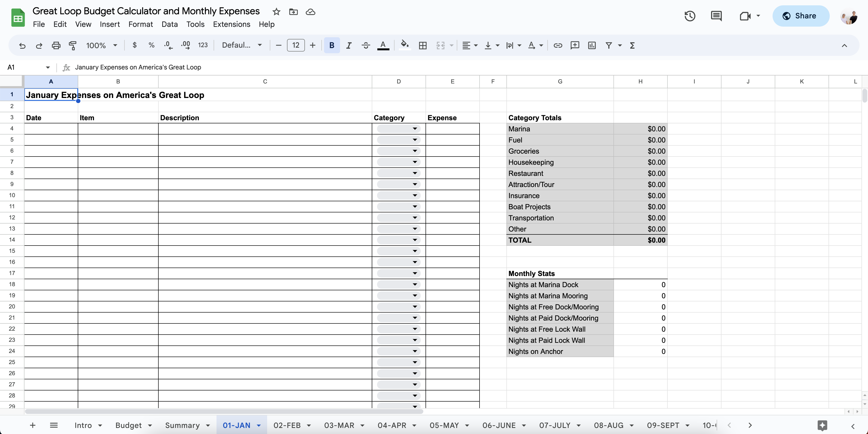Click the Merge cells icon

pyautogui.click(x=440, y=45)
